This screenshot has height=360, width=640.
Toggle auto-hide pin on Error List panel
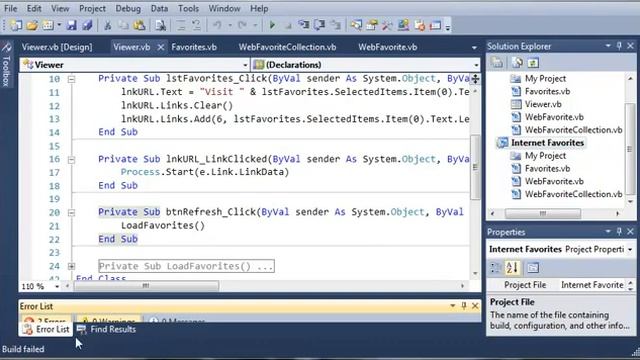tap(464, 305)
